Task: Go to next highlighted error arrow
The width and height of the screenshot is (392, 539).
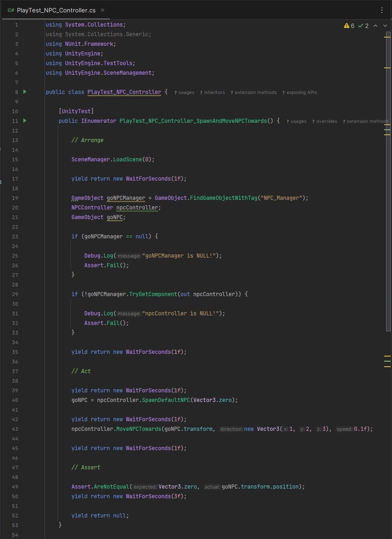Action: click(385, 26)
